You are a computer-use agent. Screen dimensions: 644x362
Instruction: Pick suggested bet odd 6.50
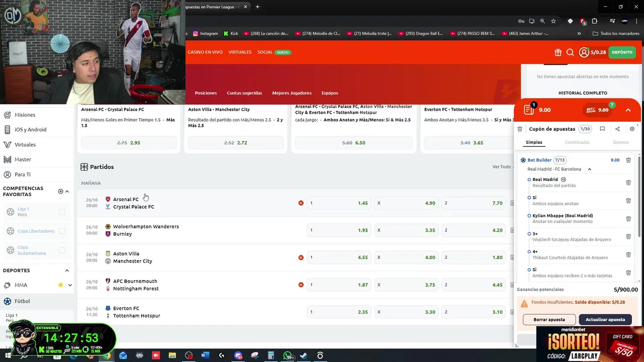(x=354, y=143)
